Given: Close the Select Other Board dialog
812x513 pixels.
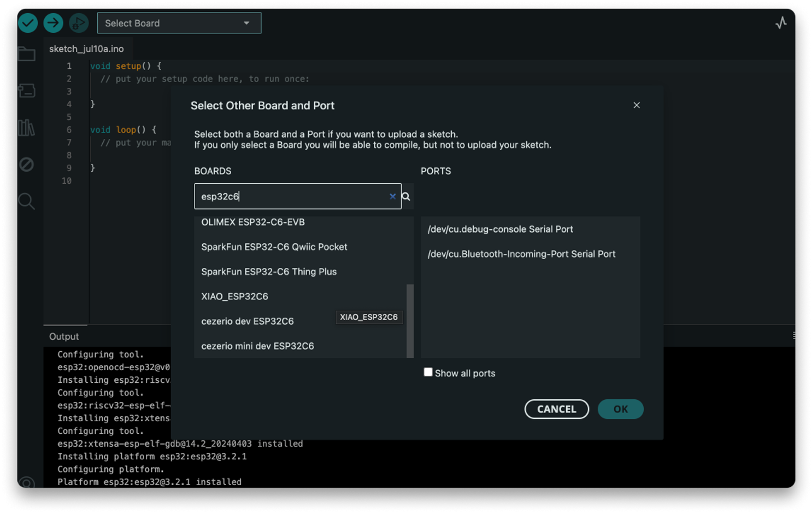Looking at the screenshot, I should [637, 105].
